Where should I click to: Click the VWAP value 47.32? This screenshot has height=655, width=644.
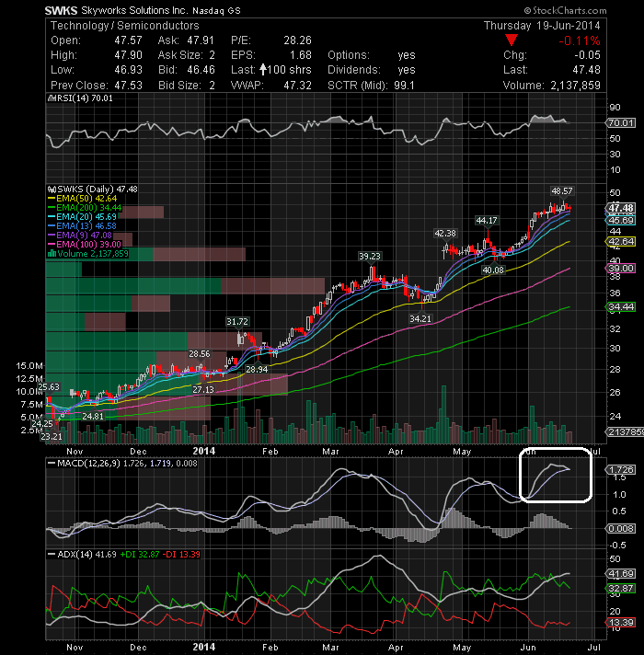298,86
